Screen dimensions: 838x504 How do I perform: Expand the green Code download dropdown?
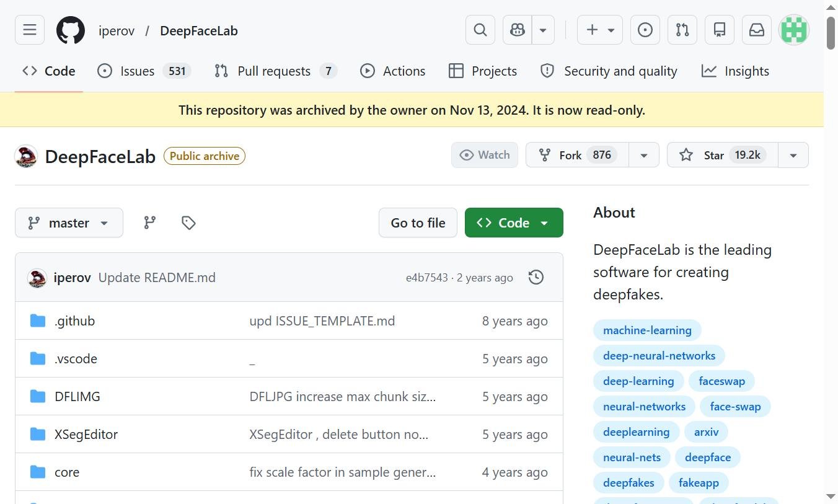[x=514, y=223]
